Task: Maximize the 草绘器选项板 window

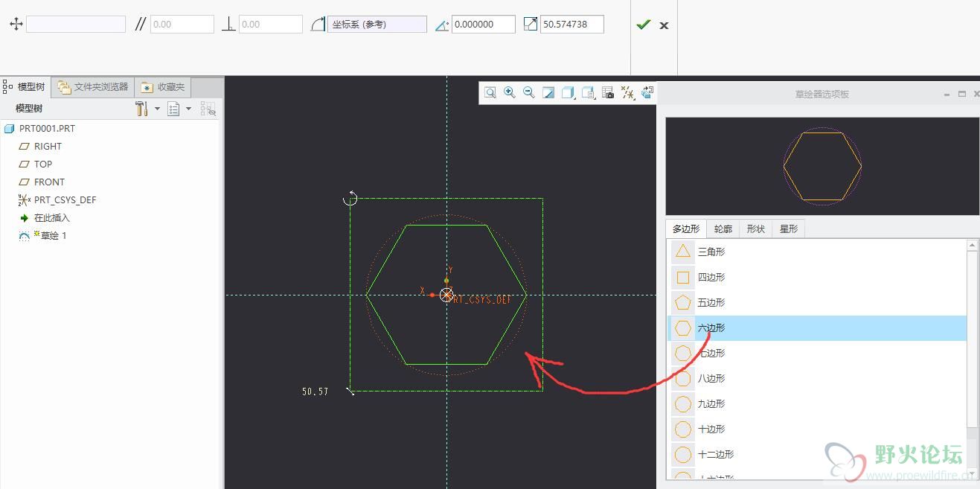Action: [x=961, y=95]
